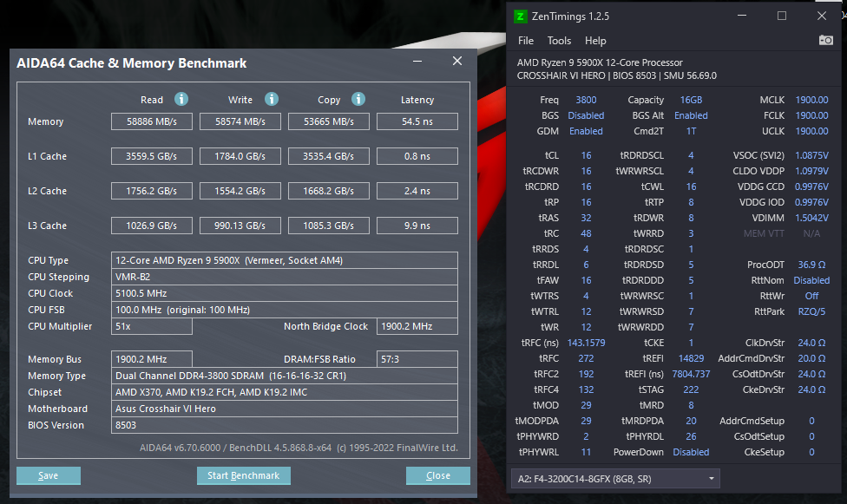Click the CPU Multiplier field 51x
847x504 pixels.
[x=152, y=326]
